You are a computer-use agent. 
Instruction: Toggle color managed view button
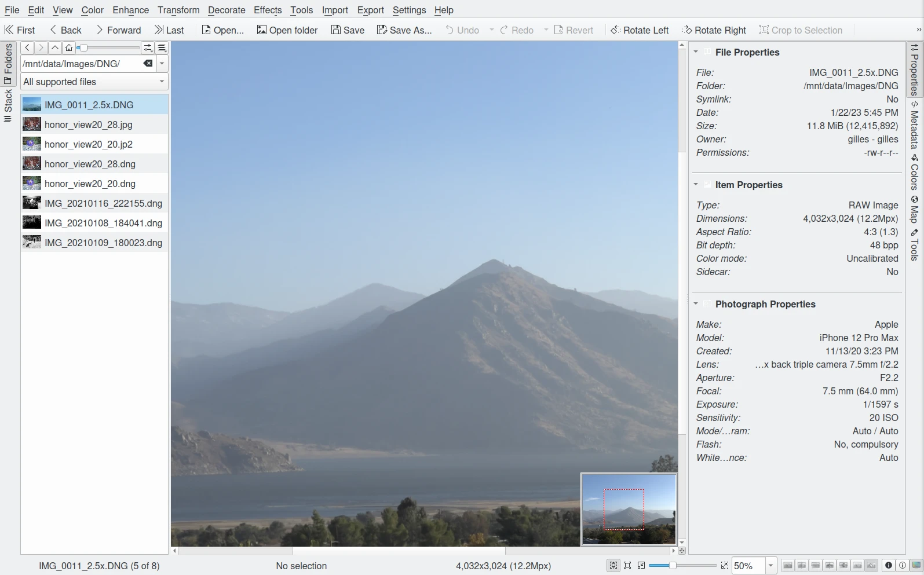click(916, 565)
